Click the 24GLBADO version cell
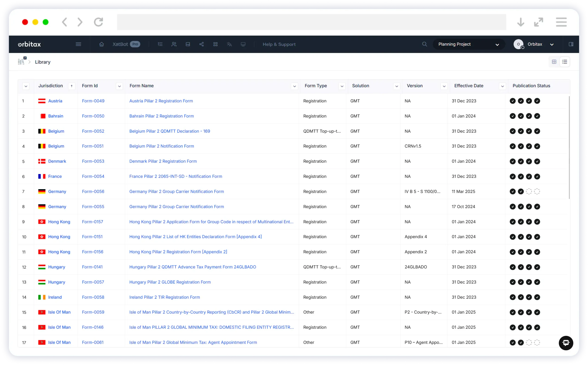 point(416,267)
